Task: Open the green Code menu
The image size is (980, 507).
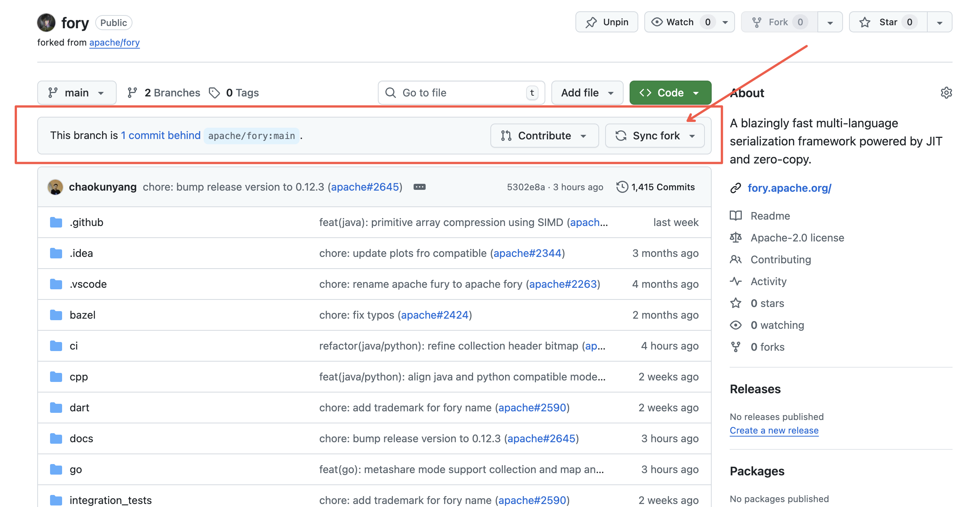Action: (x=670, y=93)
